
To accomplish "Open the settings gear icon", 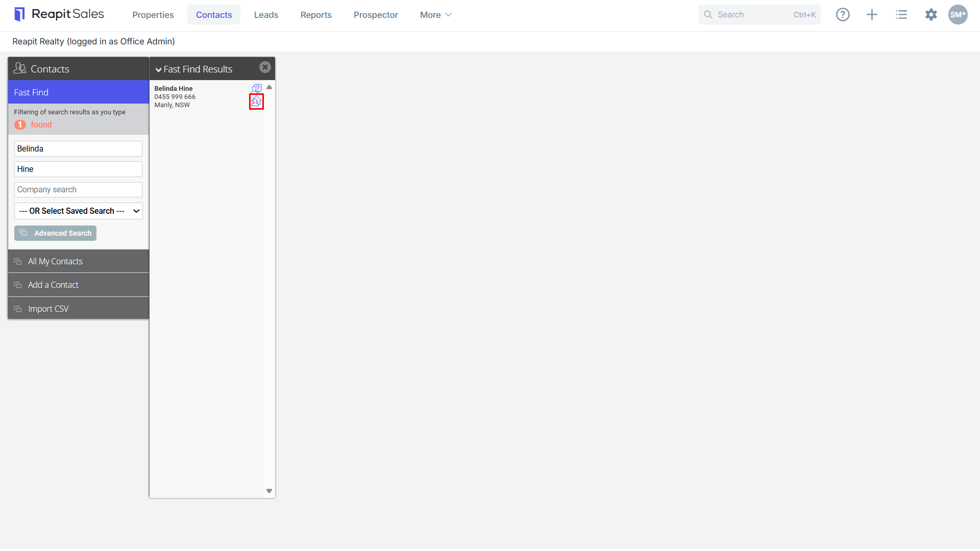I will point(931,15).
